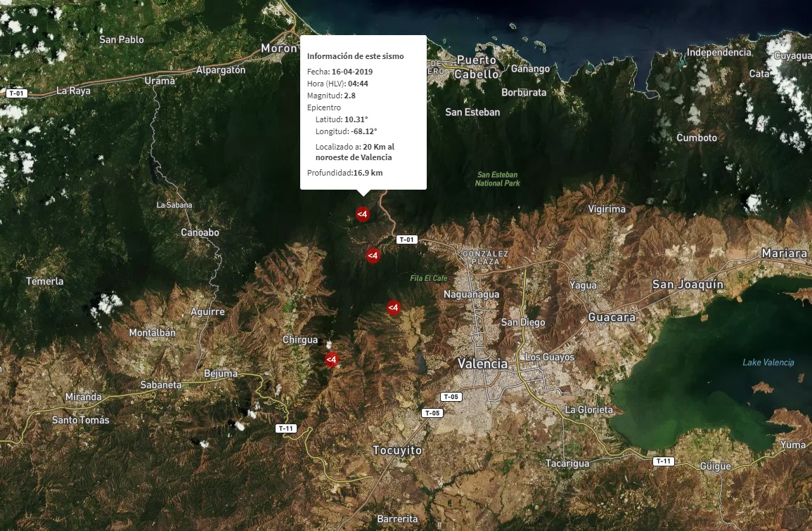Image resolution: width=812 pixels, height=531 pixels.
Task: Click the magnitude value 2.8 in popup
Action: tap(349, 96)
